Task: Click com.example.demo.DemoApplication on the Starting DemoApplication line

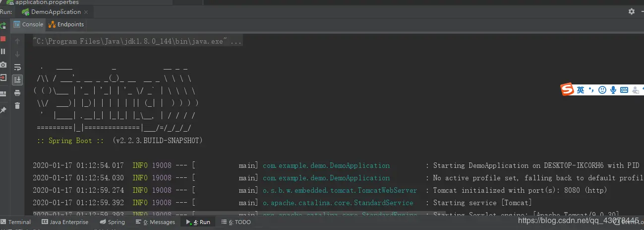Action: 326,165
